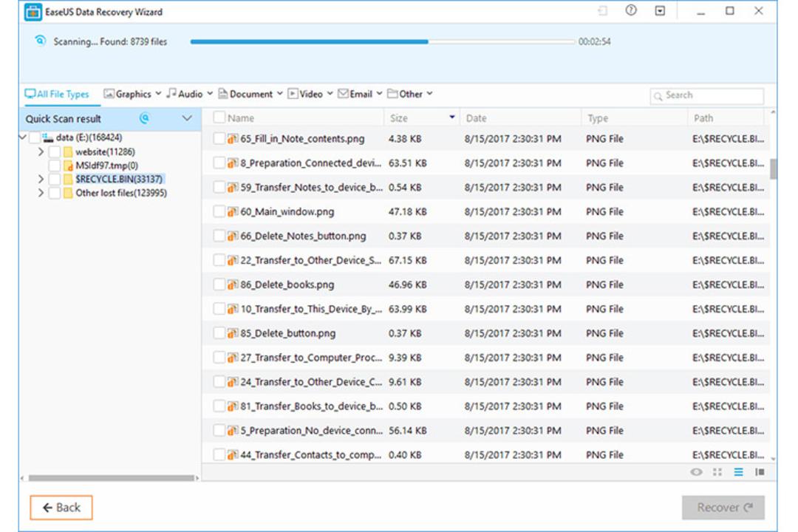Click the tree panel horizontal scrollbar
Image resolution: width=798 pixels, height=532 pixels.
110,478
